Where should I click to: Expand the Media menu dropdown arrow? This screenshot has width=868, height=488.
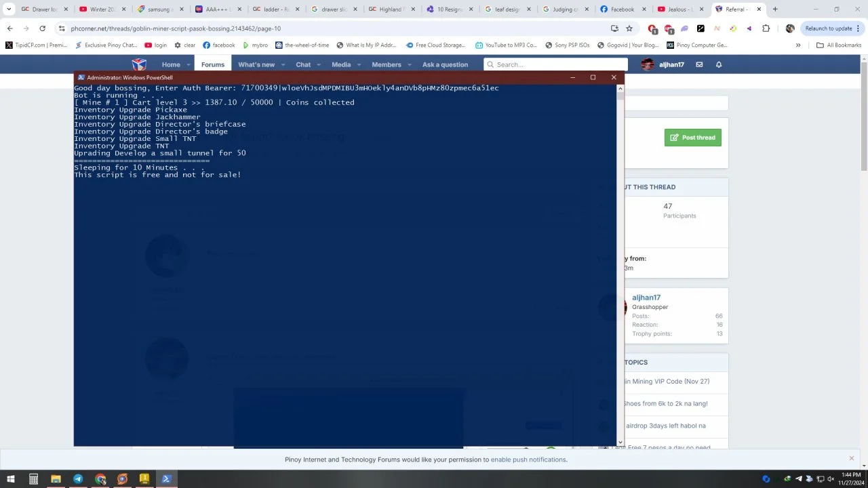[359, 64]
